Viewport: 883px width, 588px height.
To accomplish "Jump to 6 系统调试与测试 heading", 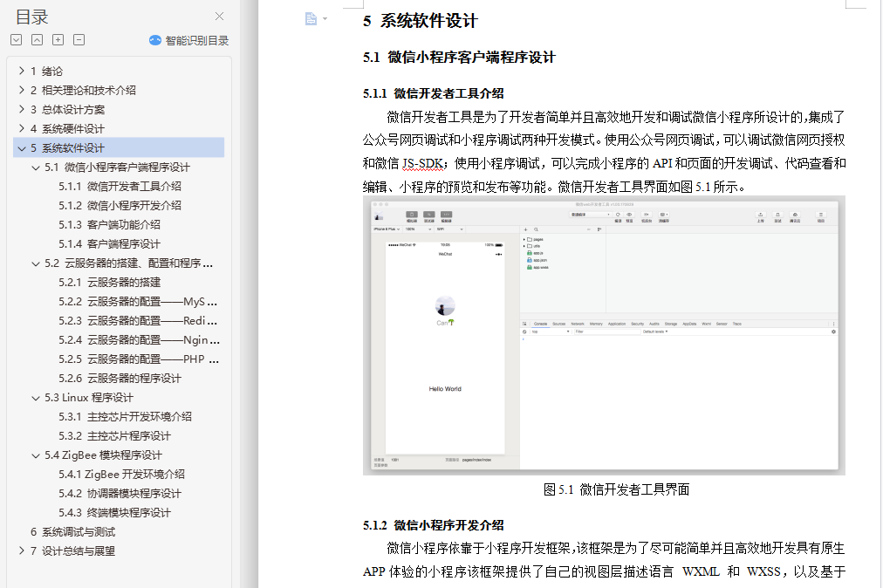I will click(x=72, y=531).
